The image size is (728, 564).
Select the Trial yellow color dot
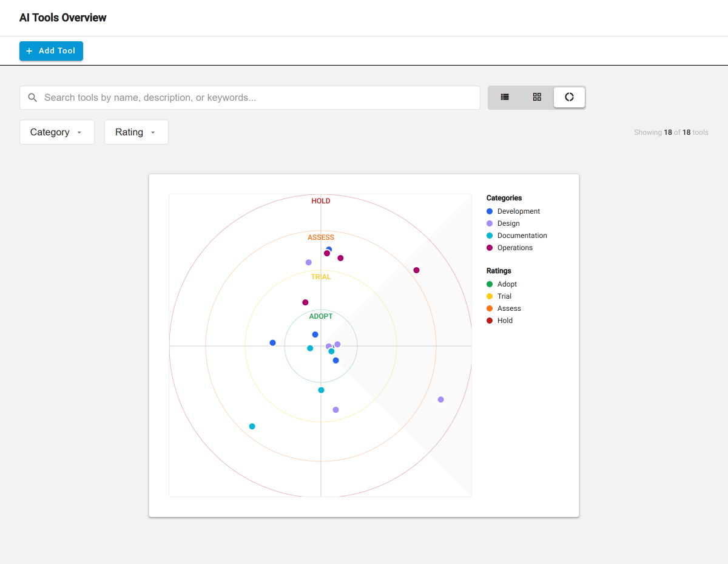(489, 296)
